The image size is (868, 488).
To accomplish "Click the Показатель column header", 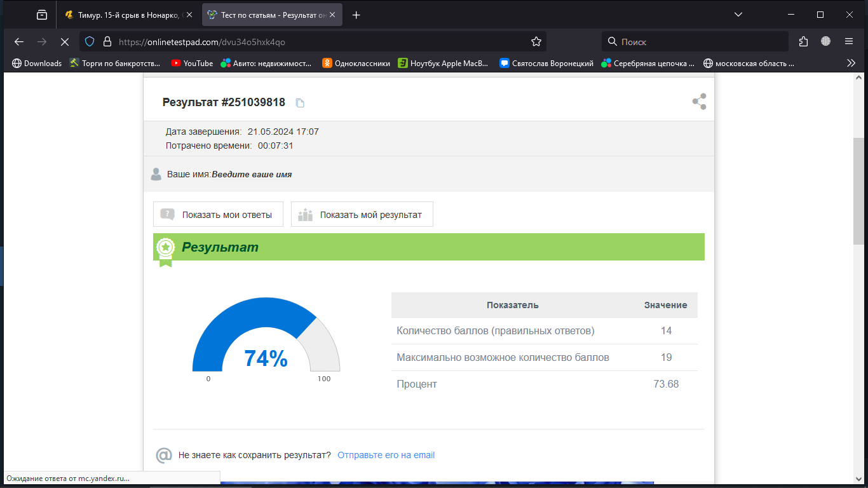I will click(513, 305).
